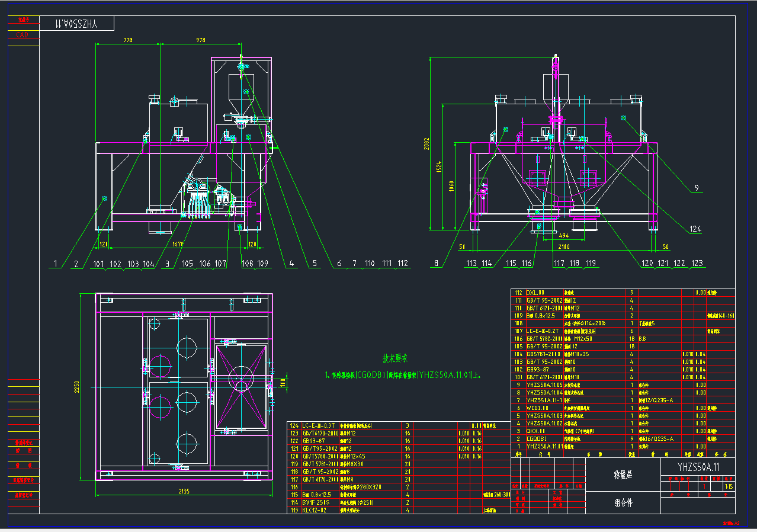This screenshot has width=757, height=532.
Task: Select the 2250 dimension in plan view
Action: point(76,386)
